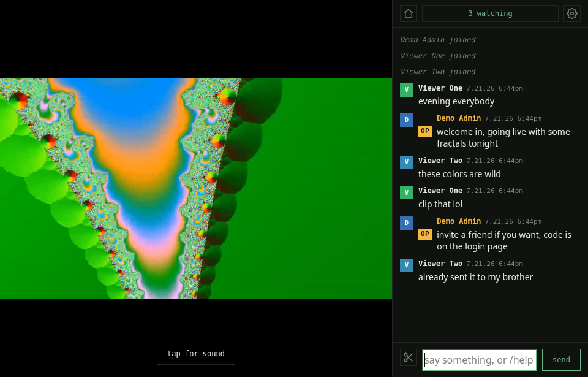The height and width of the screenshot is (377, 588).
Task: Click Viewer Two name above 'already sent it' message
Action: pos(440,264)
